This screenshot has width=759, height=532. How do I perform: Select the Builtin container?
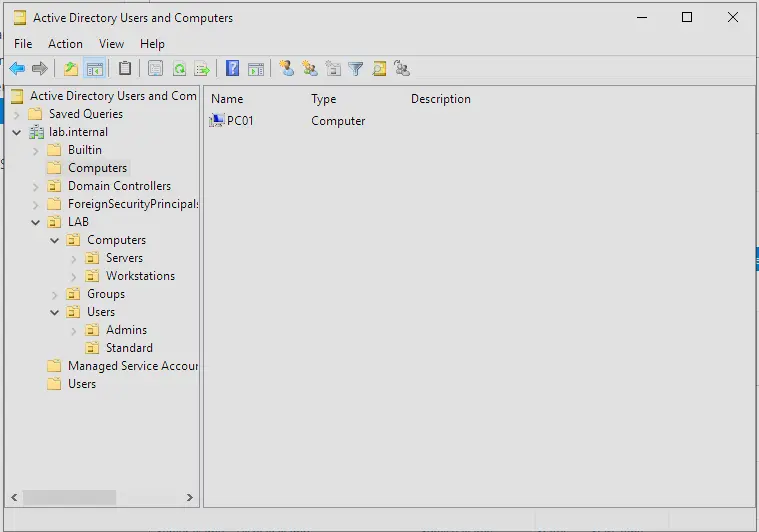(x=85, y=150)
